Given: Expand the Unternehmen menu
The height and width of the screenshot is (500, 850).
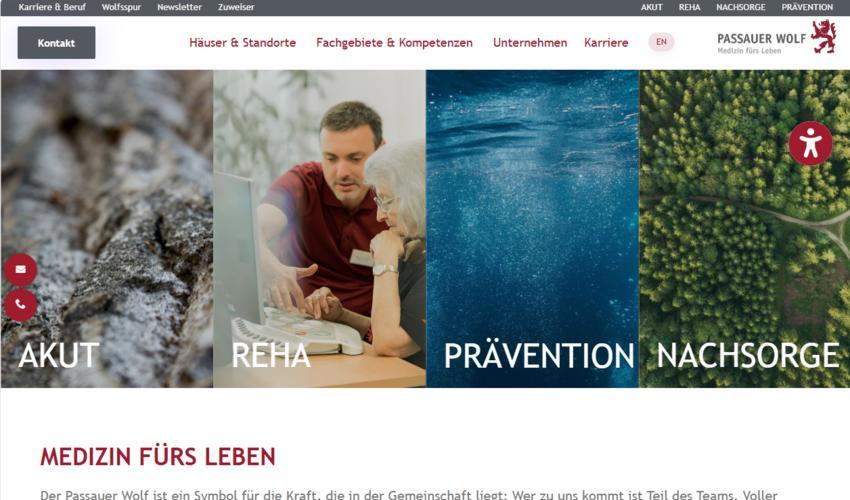Looking at the screenshot, I should tap(530, 42).
